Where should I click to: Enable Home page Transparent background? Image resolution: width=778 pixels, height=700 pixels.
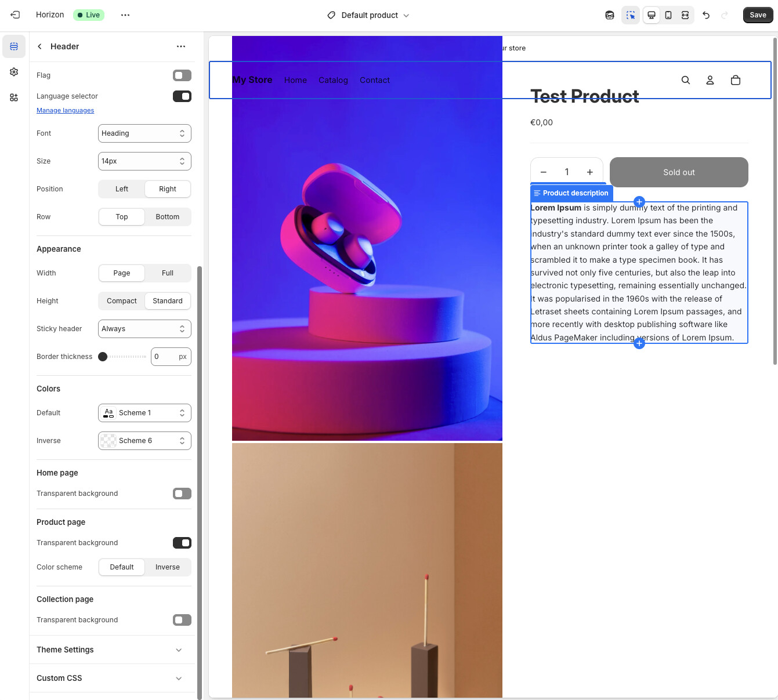(x=182, y=494)
